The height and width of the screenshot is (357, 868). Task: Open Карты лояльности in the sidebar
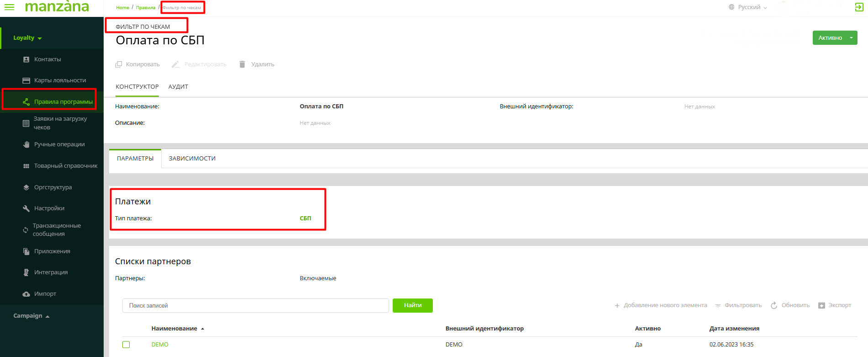click(60, 80)
